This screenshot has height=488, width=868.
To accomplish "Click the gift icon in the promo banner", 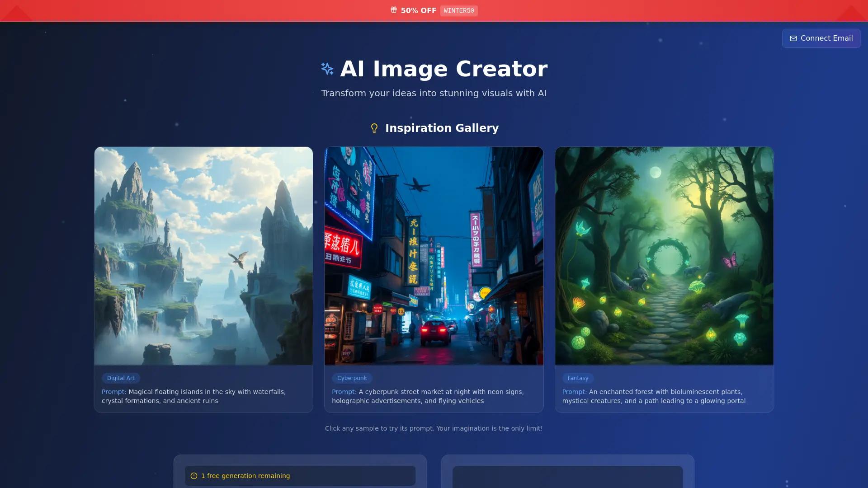I will click(394, 10).
